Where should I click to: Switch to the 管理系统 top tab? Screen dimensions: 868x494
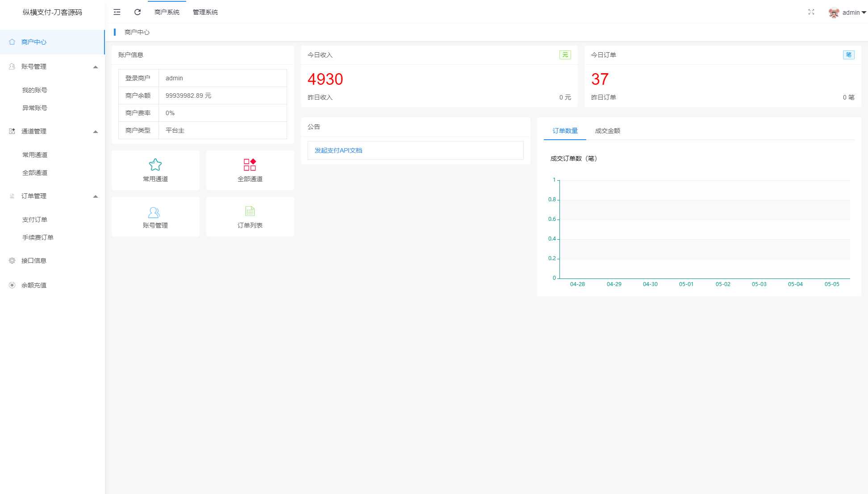[205, 12]
